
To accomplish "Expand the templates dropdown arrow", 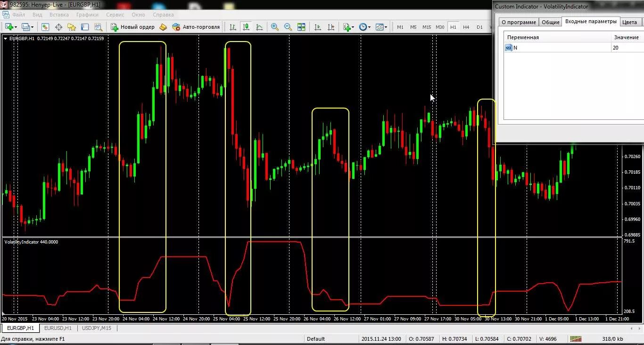I will (x=386, y=27).
